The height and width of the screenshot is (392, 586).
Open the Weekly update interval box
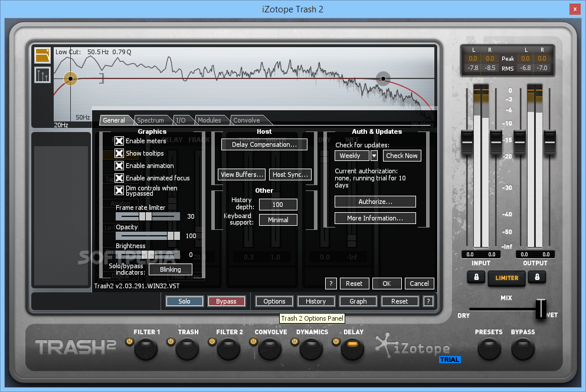[x=352, y=156]
